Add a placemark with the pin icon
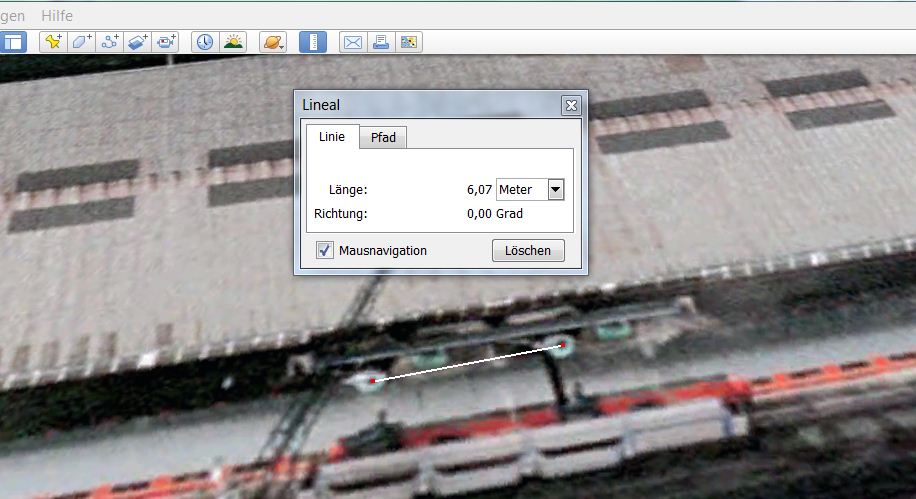This screenshot has width=916, height=499. tap(52, 42)
